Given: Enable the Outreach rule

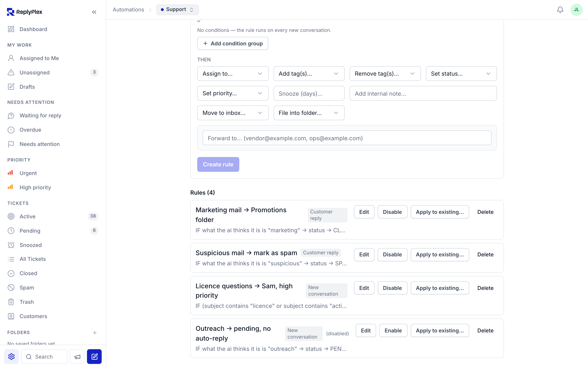Looking at the screenshot, I should point(393,330).
